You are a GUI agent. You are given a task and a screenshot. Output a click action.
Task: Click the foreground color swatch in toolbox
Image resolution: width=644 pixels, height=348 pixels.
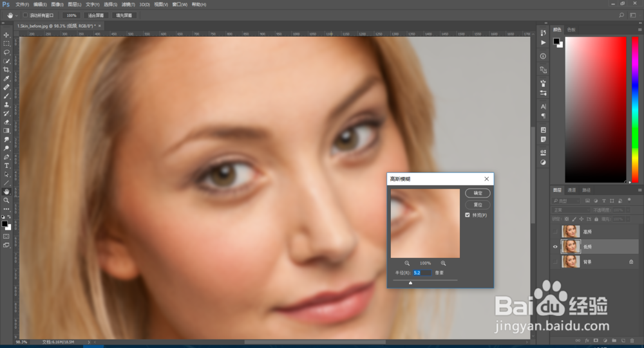pos(5,224)
